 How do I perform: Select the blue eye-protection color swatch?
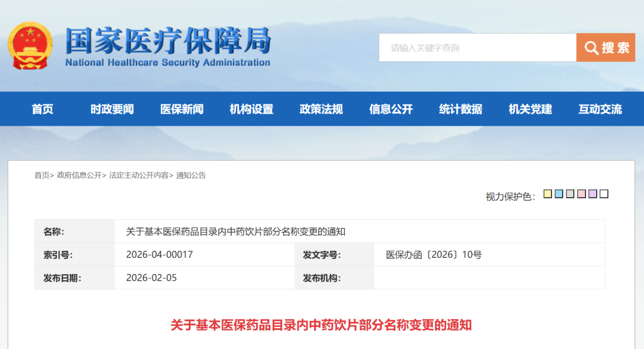pos(559,194)
